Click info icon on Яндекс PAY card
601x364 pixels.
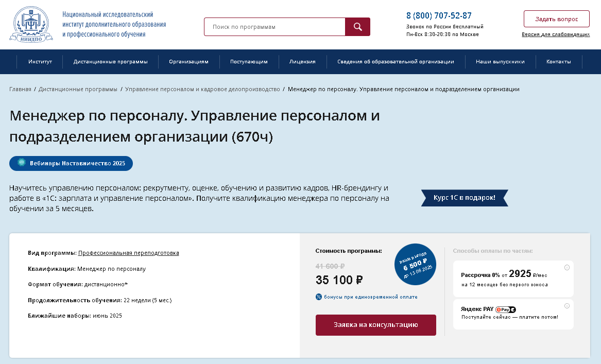coord(567,306)
